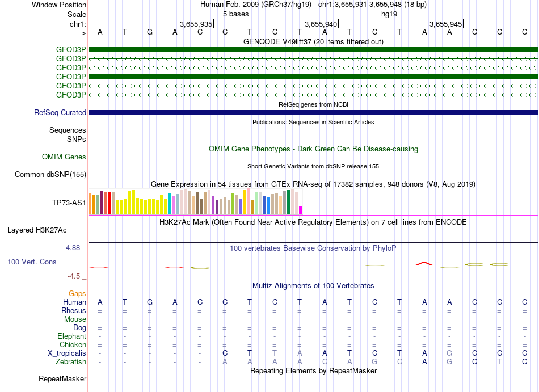Click the 3,655,935 coordinate tick label

(196, 24)
